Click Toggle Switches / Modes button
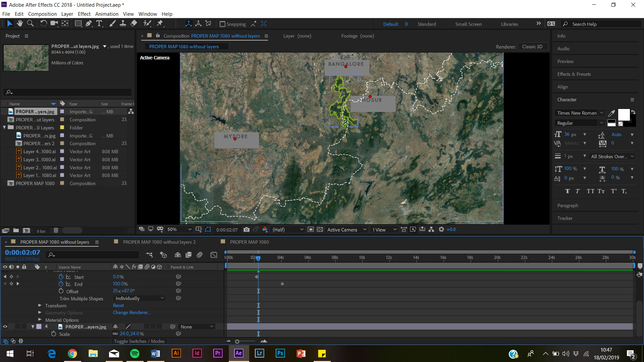Screen dimensions: 644x362 pos(139,341)
